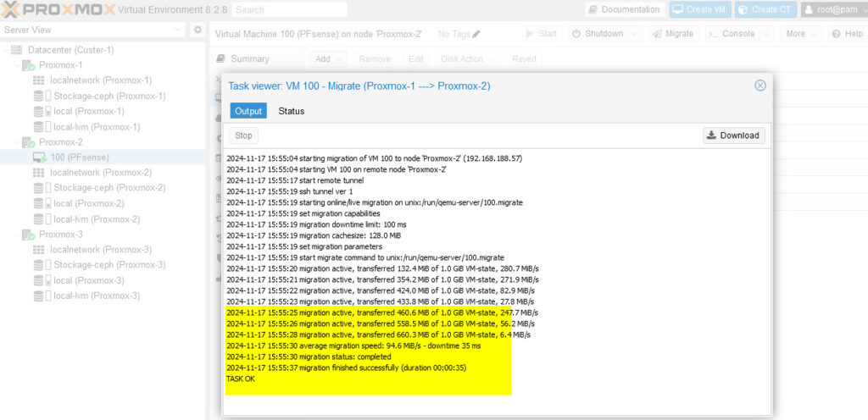The width and height of the screenshot is (868, 420).
Task: Click the localnetwork (Proxmox-2) grid icon
Action: [x=38, y=173]
